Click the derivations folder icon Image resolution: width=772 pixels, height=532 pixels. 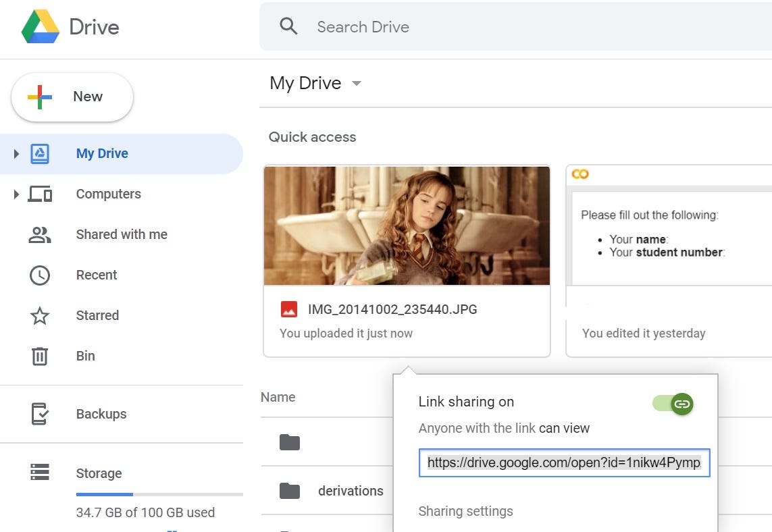click(x=290, y=491)
